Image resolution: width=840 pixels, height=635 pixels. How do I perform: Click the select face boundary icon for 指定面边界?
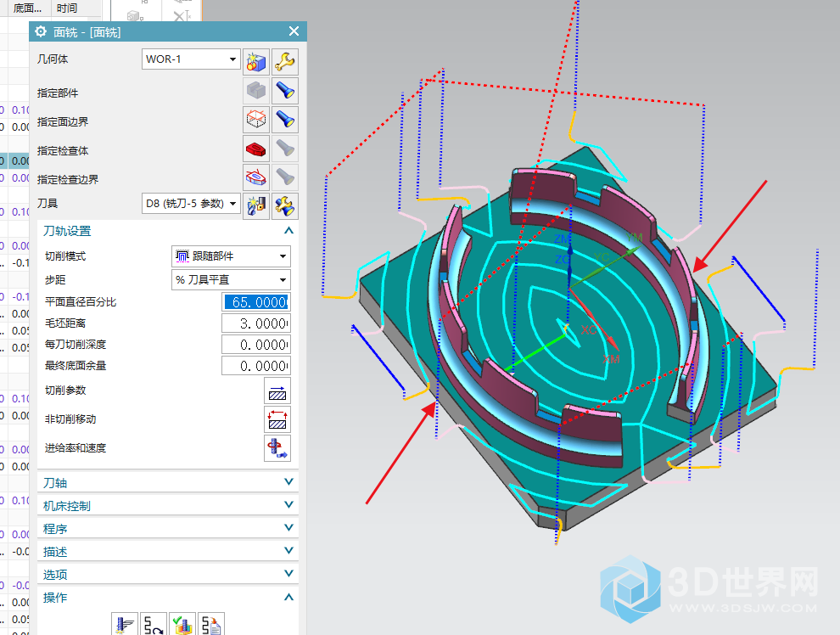256,120
